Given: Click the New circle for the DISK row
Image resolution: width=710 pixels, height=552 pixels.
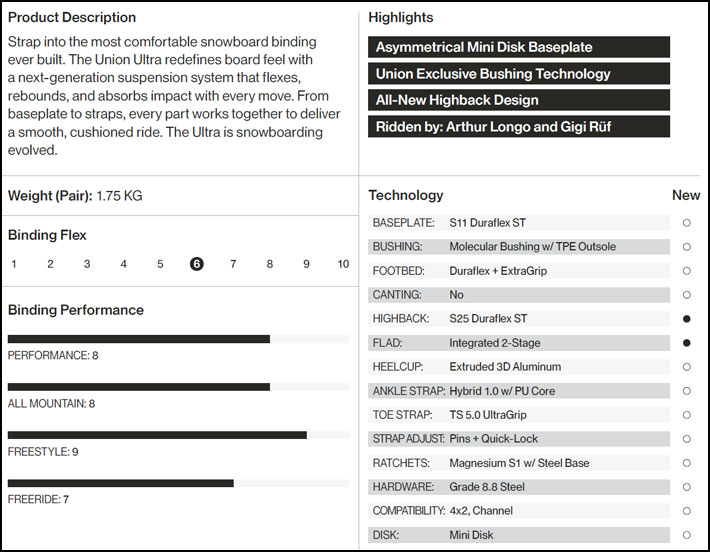Looking at the screenshot, I should click(687, 535).
